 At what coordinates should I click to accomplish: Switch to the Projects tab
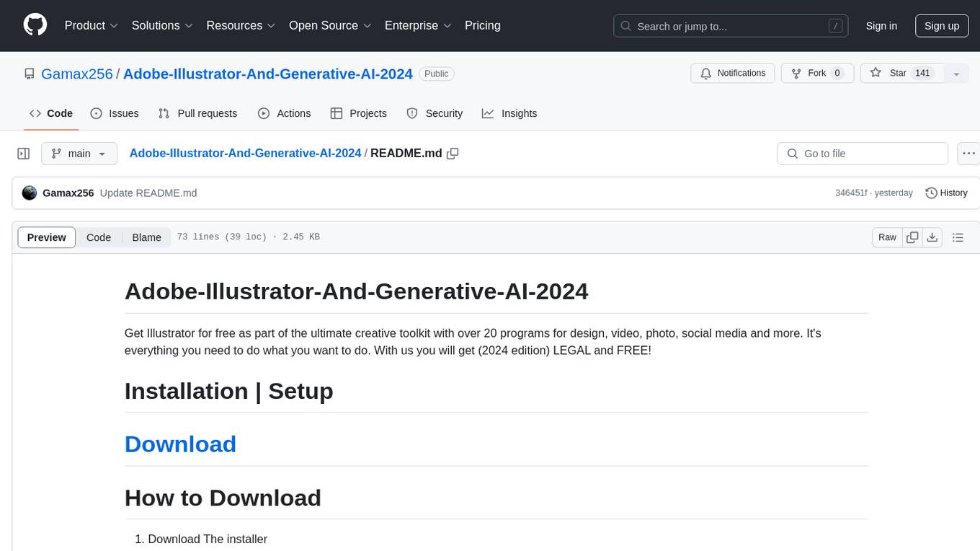pos(359,113)
